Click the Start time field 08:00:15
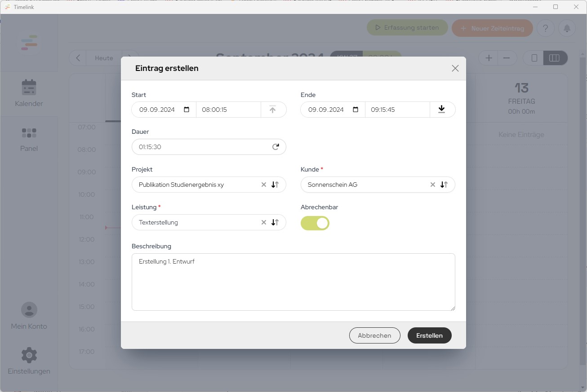This screenshot has height=392, width=587. point(228,110)
